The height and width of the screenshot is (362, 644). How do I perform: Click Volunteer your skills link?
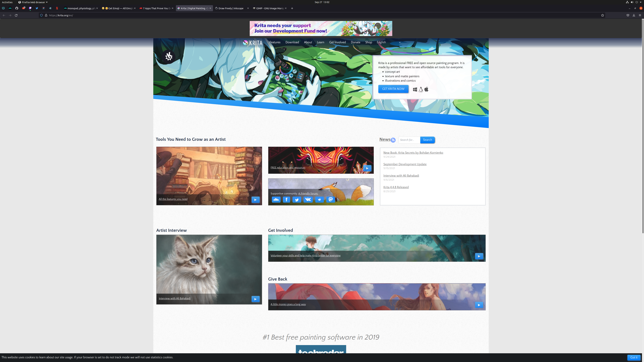coord(306,255)
